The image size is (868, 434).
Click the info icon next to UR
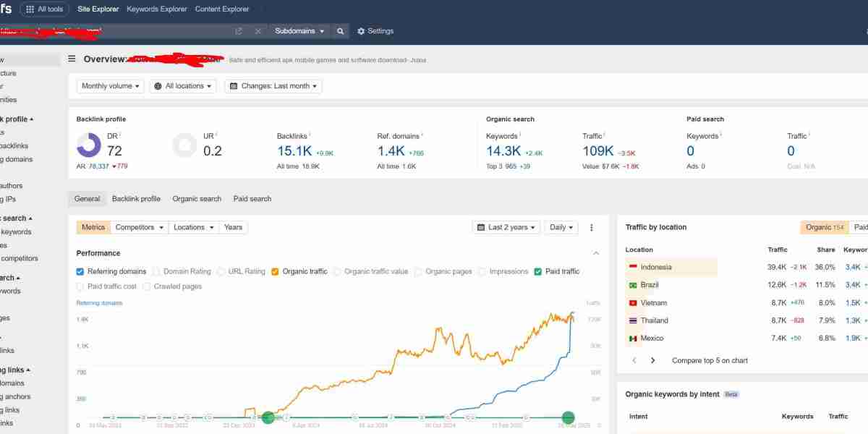tap(216, 135)
